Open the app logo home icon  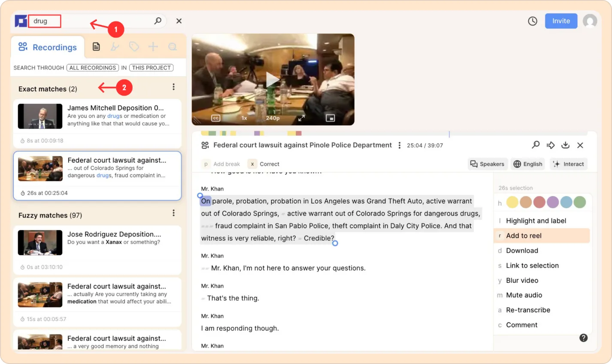coord(21,21)
